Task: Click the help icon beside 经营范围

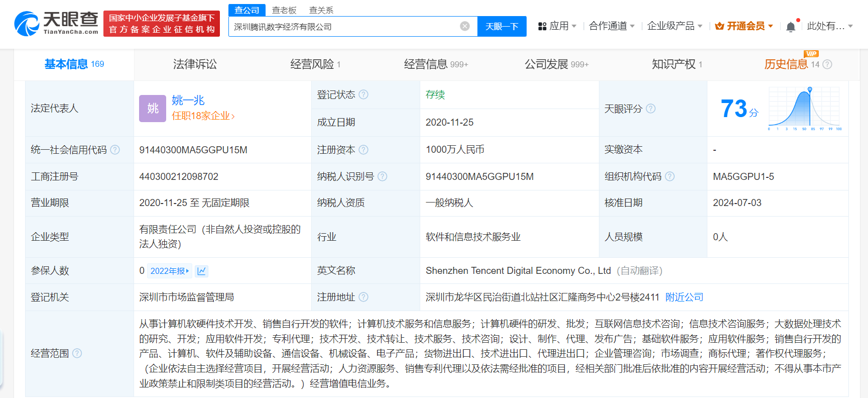Action: (x=77, y=353)
